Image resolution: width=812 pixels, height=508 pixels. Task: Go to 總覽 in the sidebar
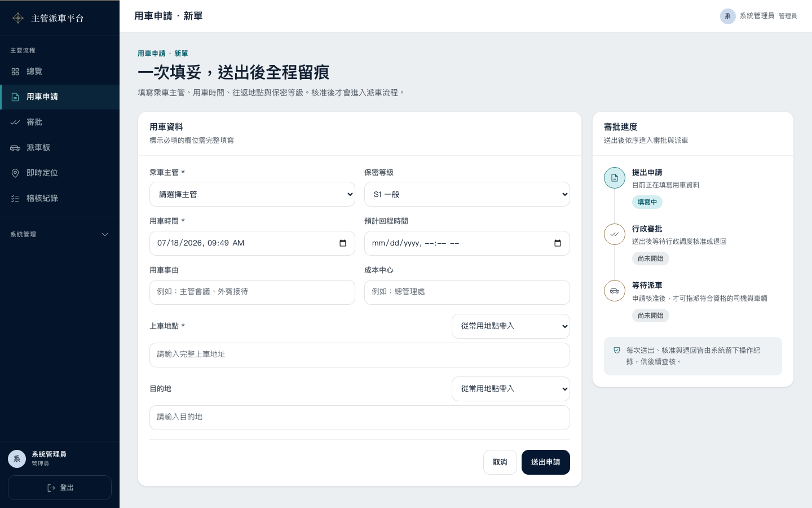pos(60,72)
